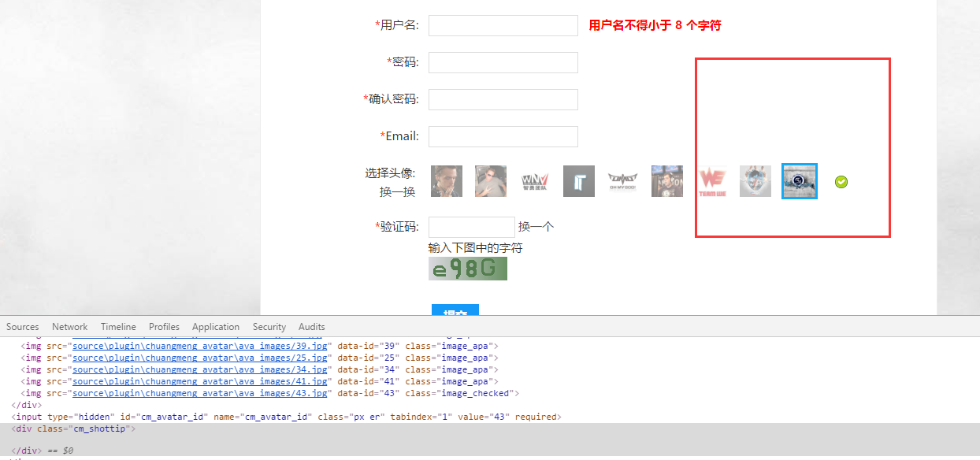Viewport: 980px width, 460px height.
Task: Select the hidden input cm_avatar_id line
Action: click(286, 417)
